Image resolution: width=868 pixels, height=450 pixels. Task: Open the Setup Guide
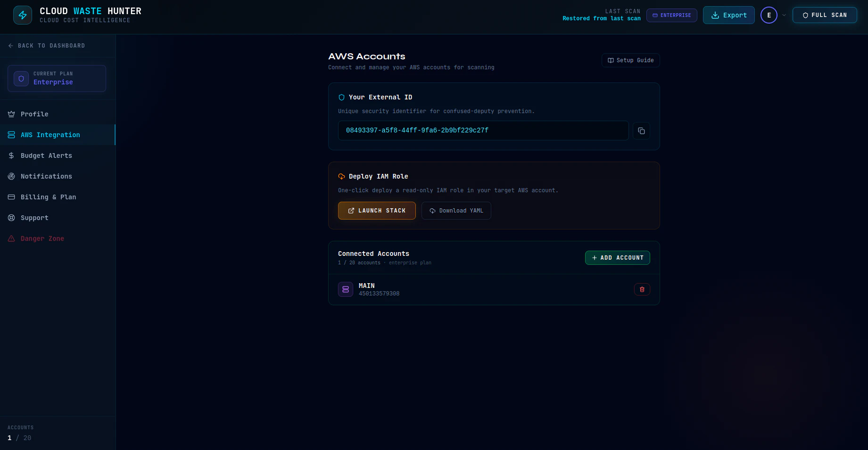(x=630, y=60)
